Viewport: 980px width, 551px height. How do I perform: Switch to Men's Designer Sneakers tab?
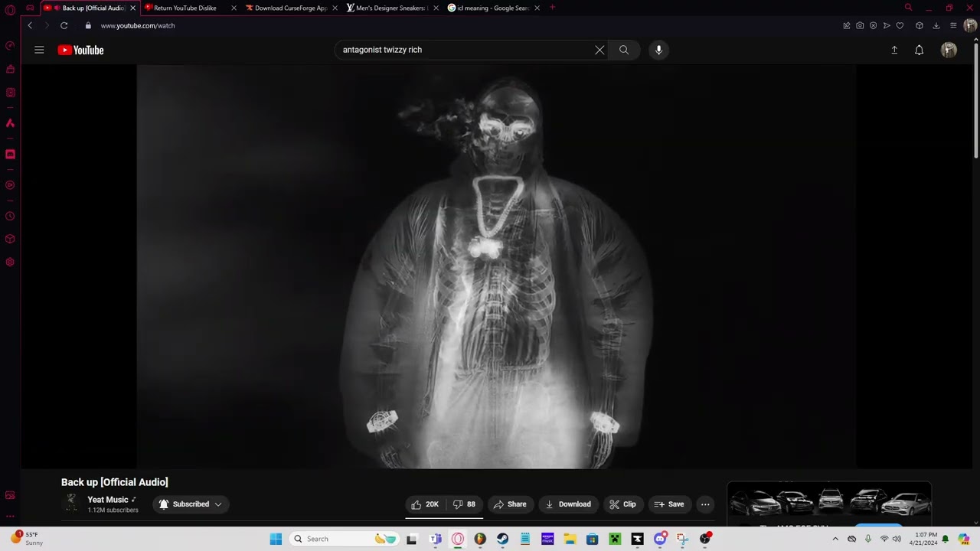point(392,8)
